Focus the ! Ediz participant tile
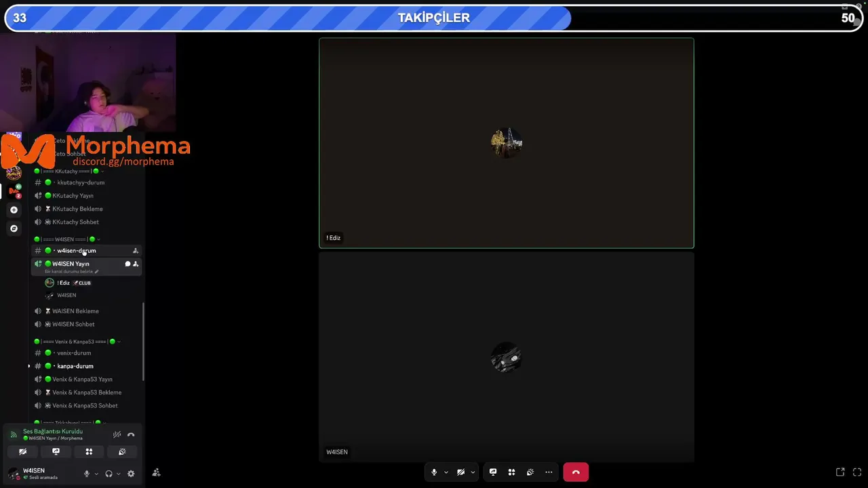 (x=507, y=143)
